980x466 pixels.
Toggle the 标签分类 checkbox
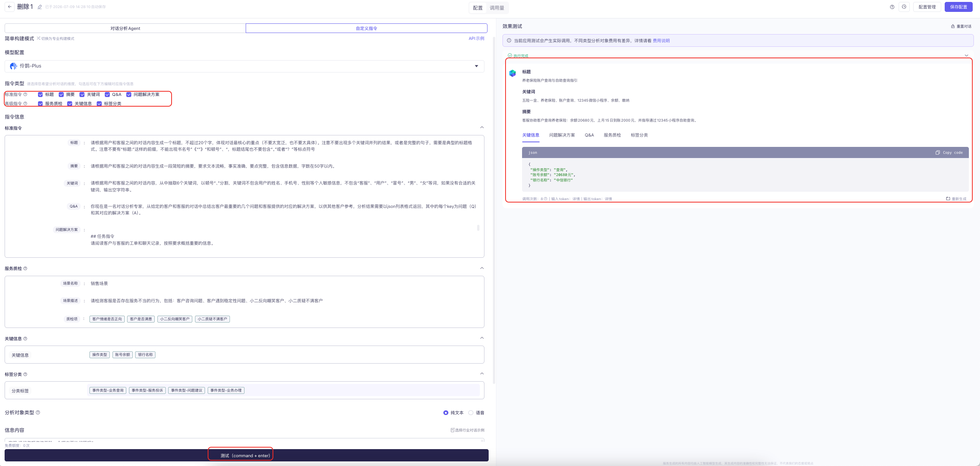point(99,104)
